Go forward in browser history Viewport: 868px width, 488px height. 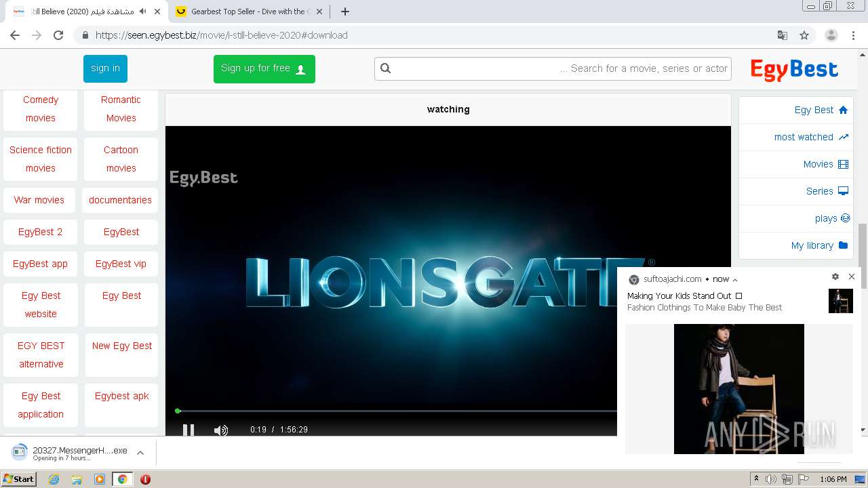click(x=37, y=35)
